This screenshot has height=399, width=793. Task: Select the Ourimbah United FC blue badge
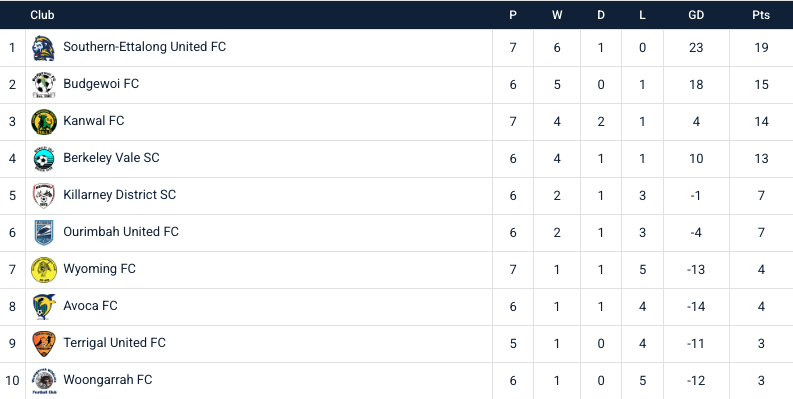[43, 233]
